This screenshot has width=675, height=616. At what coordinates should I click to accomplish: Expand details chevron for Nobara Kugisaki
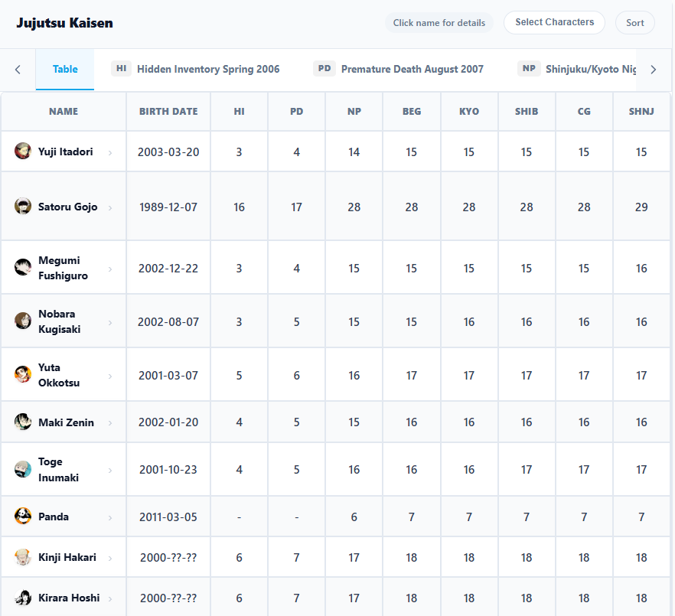click(110, 323)
